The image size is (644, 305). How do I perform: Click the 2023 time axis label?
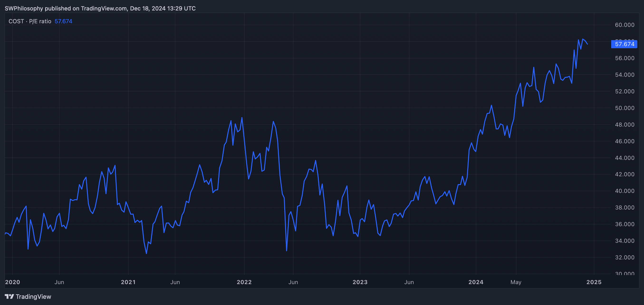pyautogui.click(x=360, y=282)
